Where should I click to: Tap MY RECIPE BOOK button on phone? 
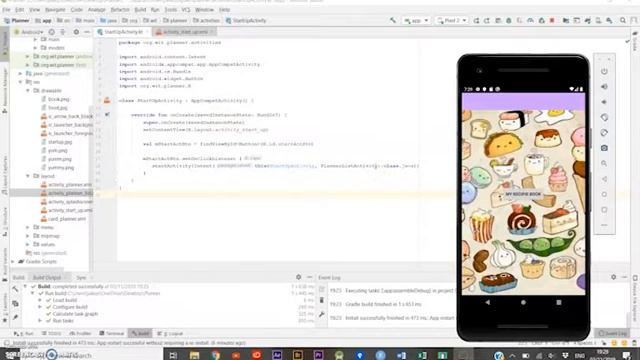click(x=523, y=194)
